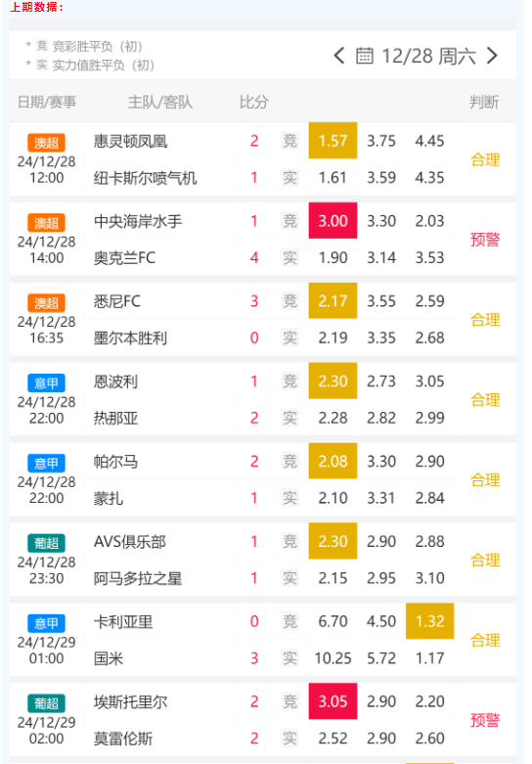Select highlighted 1.57 odds for 惠灵顿凤凰

(332, 141)
